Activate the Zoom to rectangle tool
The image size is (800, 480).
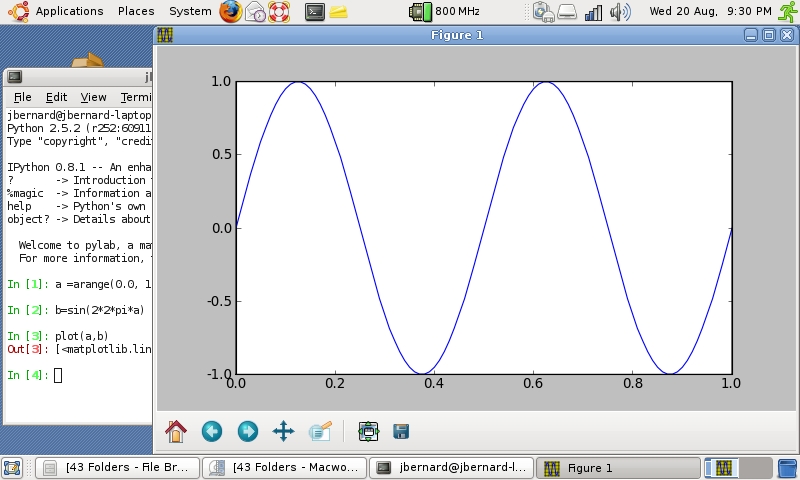320,431
